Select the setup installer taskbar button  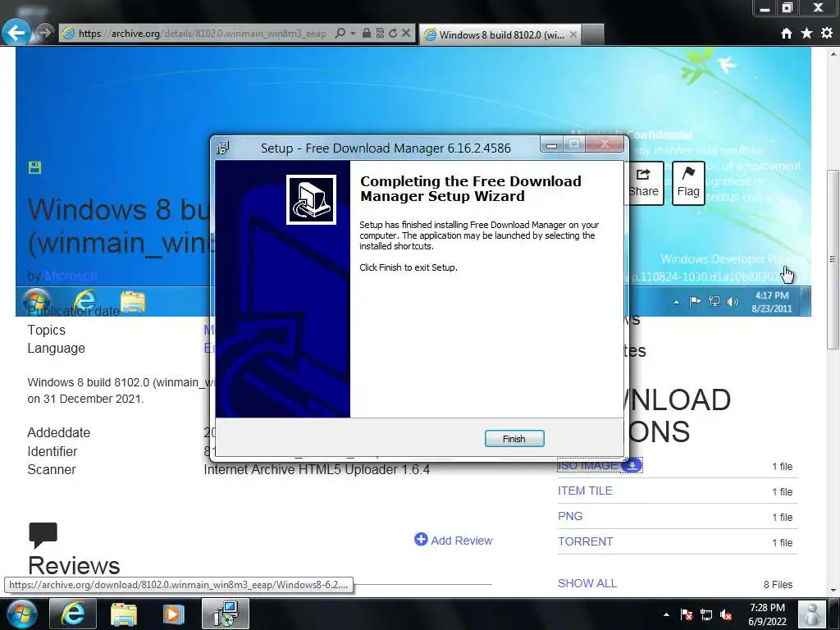(225, 614)
